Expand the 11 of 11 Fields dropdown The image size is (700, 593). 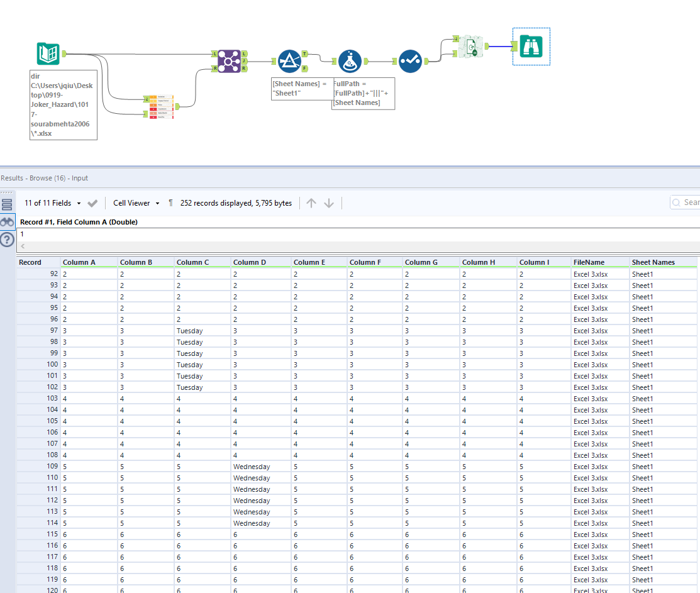coord(53,203)
